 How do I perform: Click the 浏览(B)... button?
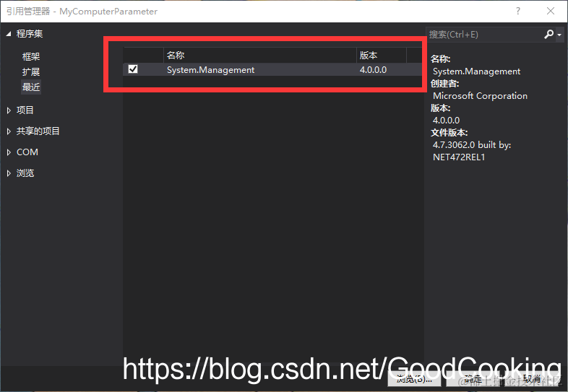414,379
